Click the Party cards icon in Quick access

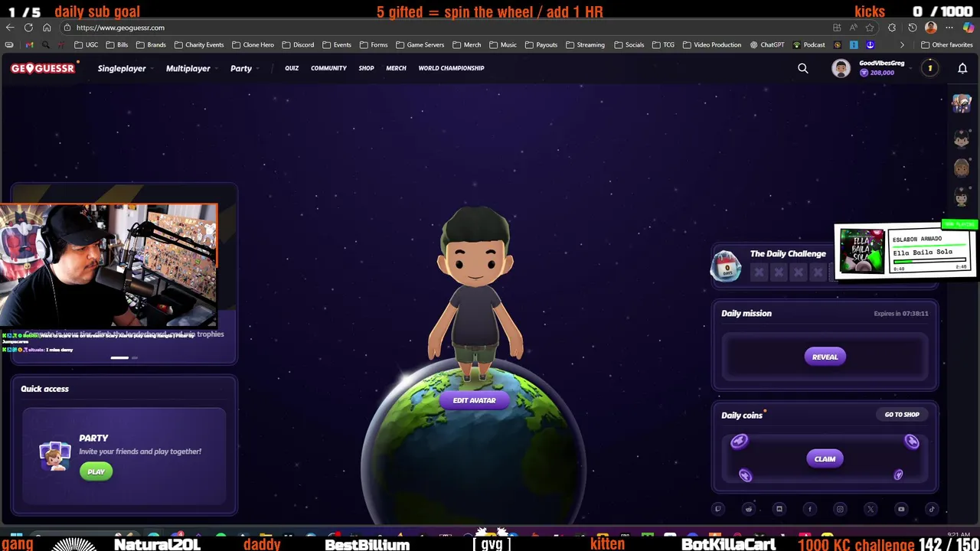tap(55, 455)
